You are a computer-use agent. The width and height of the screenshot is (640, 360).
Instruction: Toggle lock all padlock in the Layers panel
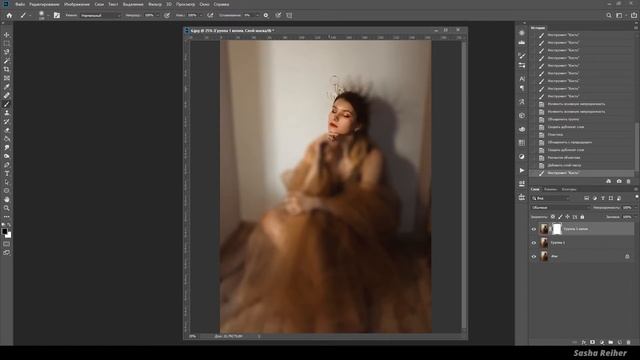[582, 217]
